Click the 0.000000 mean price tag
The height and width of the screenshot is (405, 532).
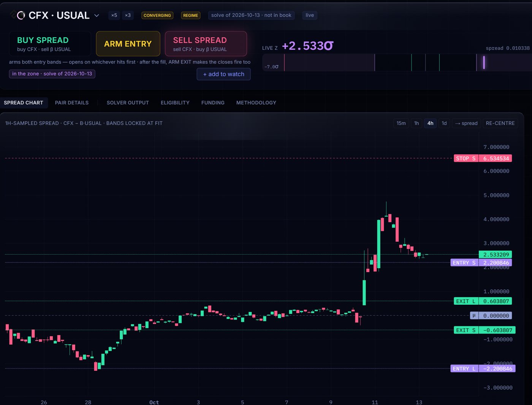pos(496,315)
